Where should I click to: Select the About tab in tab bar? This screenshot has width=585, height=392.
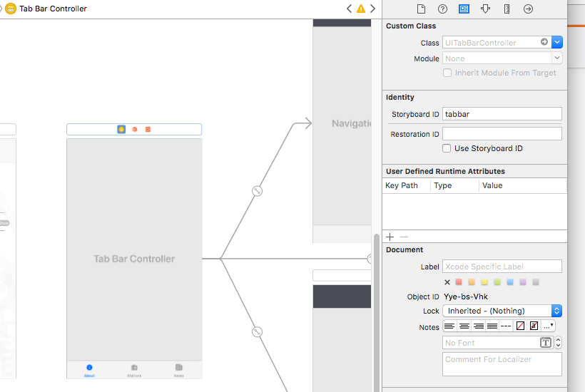tap(89, 369)
